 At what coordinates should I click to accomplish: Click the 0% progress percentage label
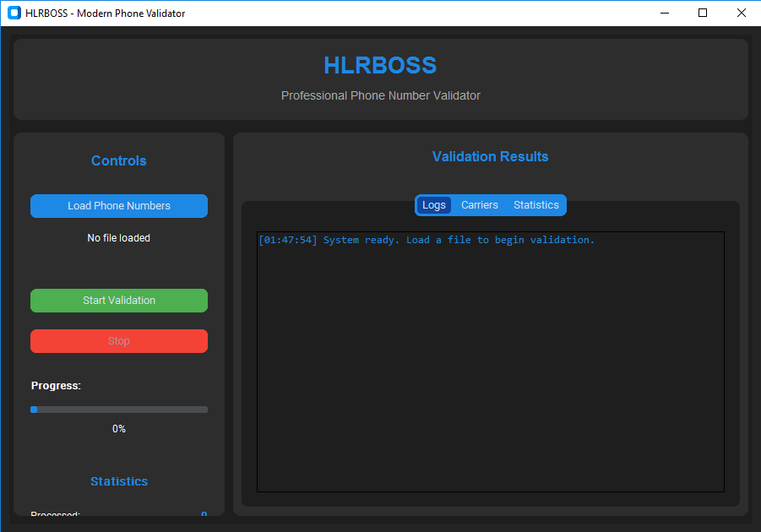click(x=119, y=429)
